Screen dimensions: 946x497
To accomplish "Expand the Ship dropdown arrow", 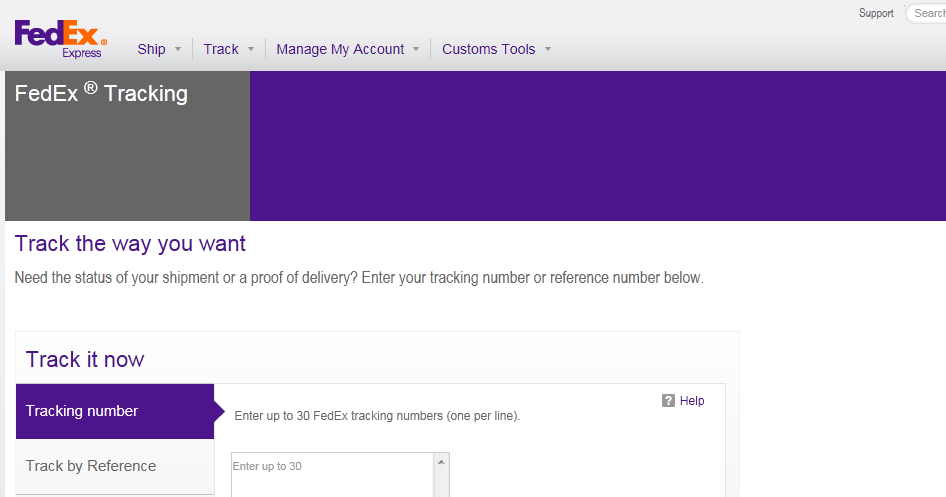I will click(x=178, y=49).
